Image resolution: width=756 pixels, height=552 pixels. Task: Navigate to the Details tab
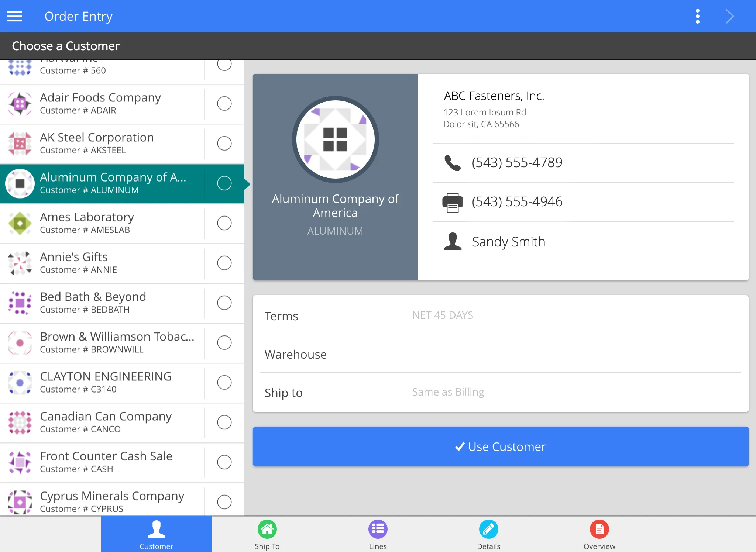point(488,533)
